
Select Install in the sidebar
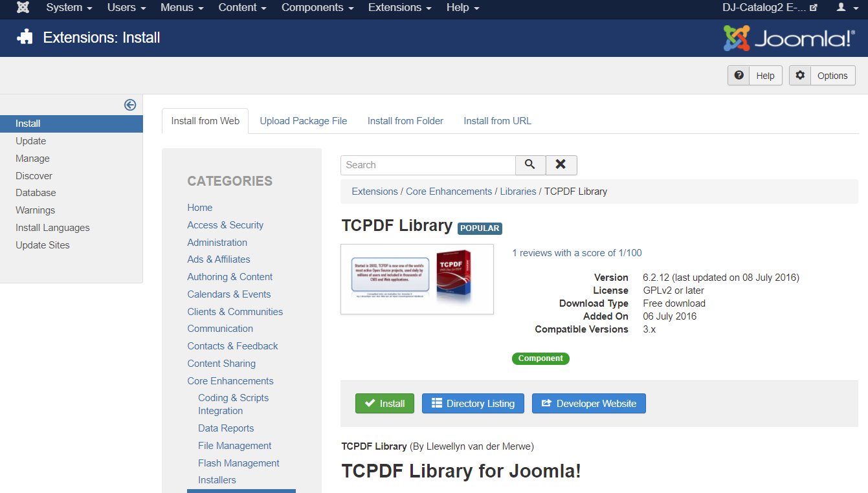(71, 124)
